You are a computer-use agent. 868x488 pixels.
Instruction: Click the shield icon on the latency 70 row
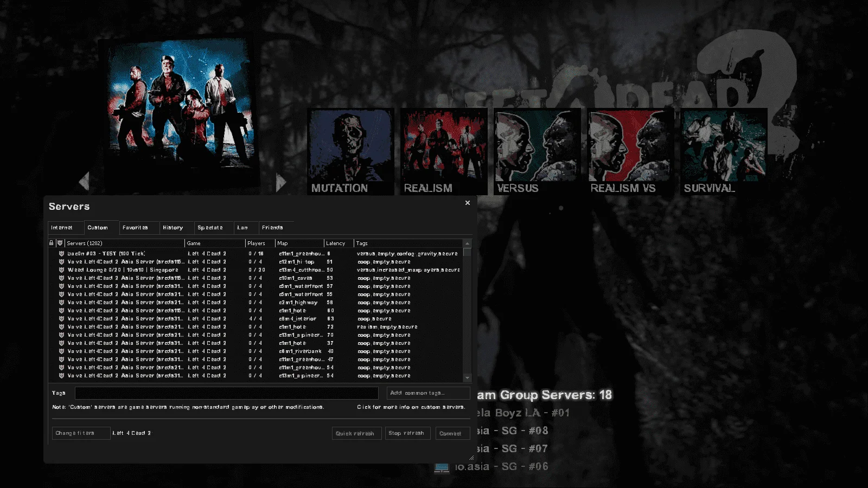[x=61, y=335]
